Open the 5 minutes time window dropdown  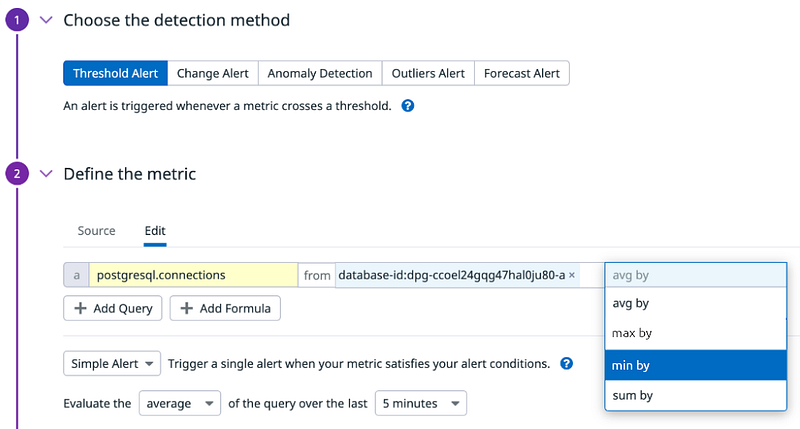[420, 403]
